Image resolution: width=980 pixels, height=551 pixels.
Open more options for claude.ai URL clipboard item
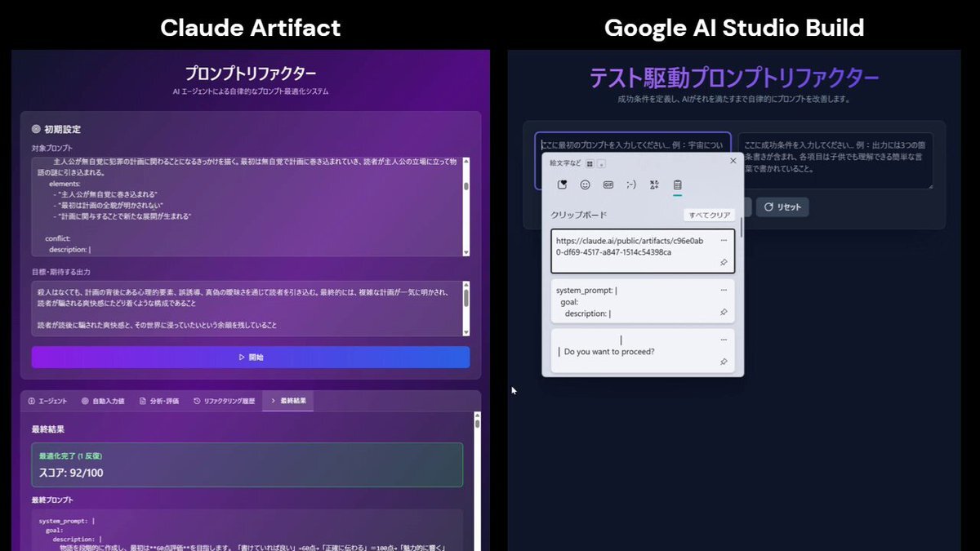point(724,241)
